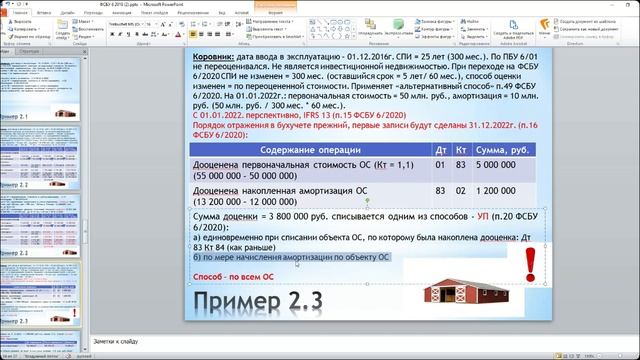640x360 pixels.
Task: Click the Undo arrow in quick access toolbar
Action: pos(8,4)
